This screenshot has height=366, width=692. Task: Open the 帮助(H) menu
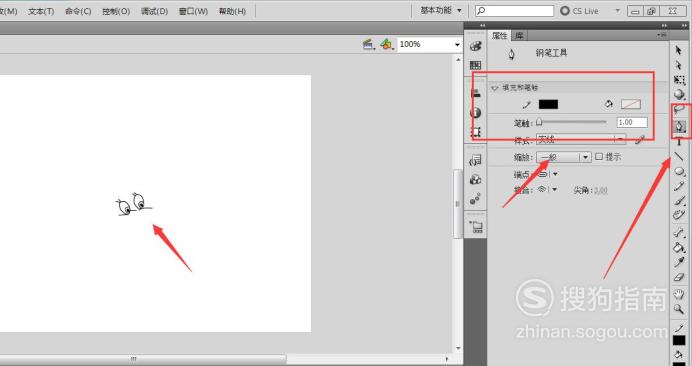coord(232,11)
